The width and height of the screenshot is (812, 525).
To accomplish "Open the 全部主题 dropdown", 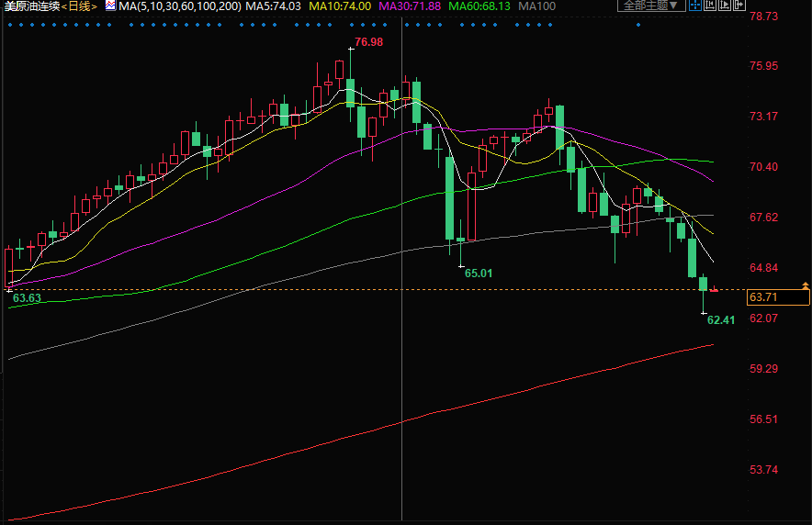I will pyautogui.click(x=651, y=6).
